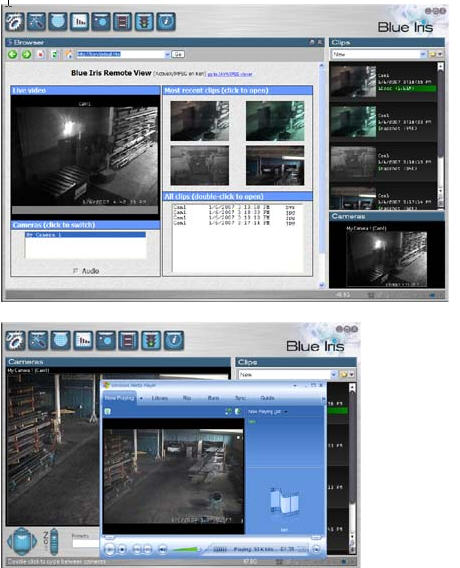Click stop button in Media Player
The width and height of the screenshot is (460, 568).
pos(122,550)
